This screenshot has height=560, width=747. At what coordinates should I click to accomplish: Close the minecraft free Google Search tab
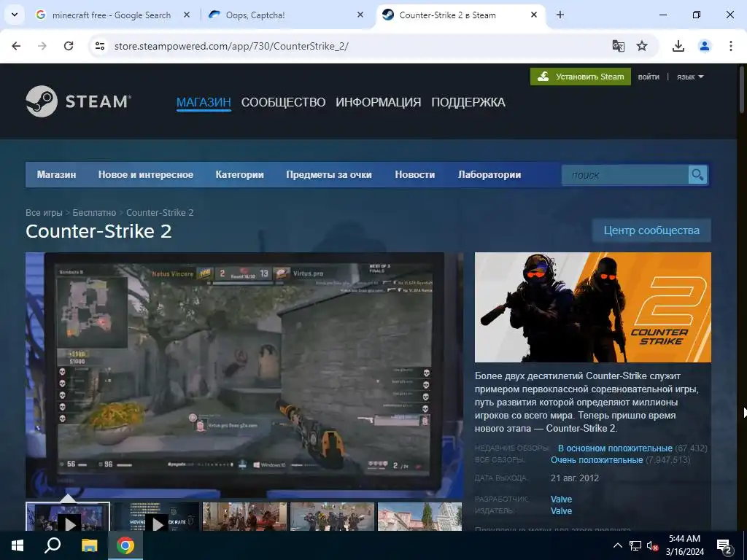click(187, 15)
